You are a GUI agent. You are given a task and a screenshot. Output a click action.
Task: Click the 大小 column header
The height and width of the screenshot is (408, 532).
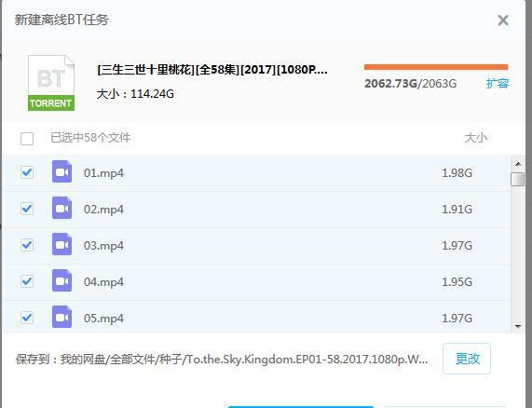pyautogui.click(x=476, y=138)
